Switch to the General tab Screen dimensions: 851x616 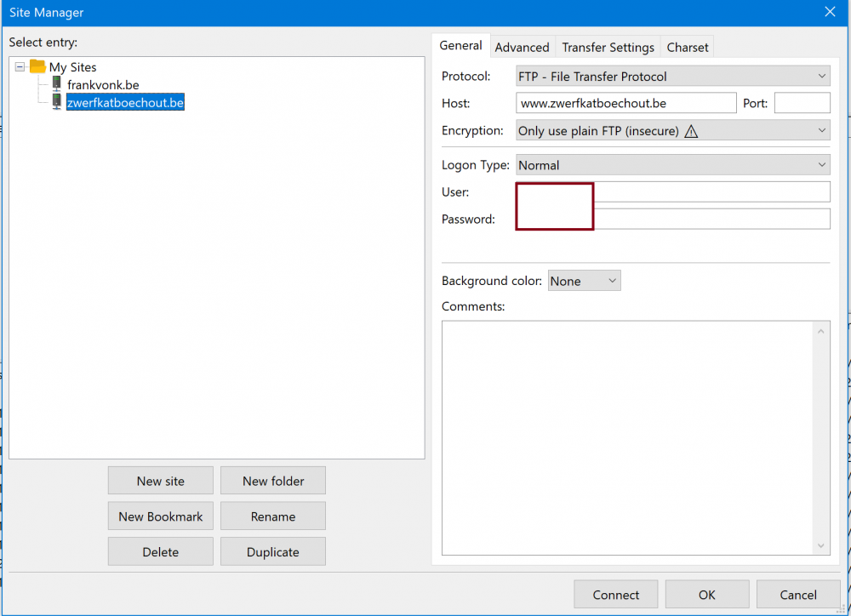pos(460,46)
